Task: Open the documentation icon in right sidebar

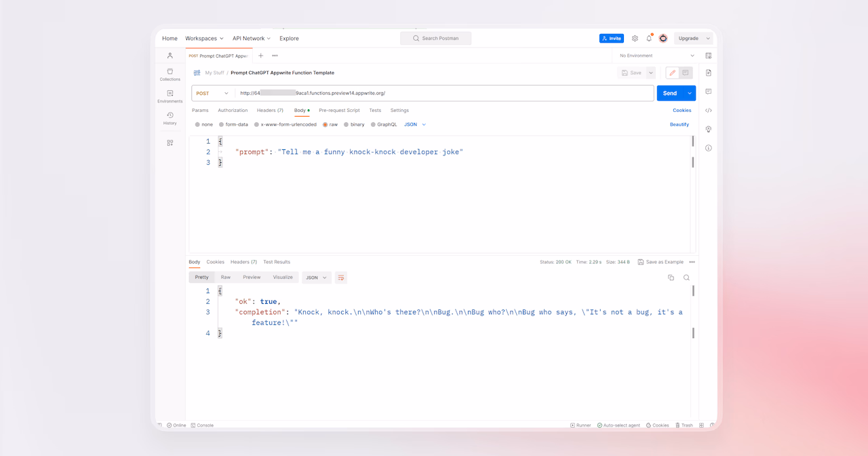Action: click(x=709, y=73)
